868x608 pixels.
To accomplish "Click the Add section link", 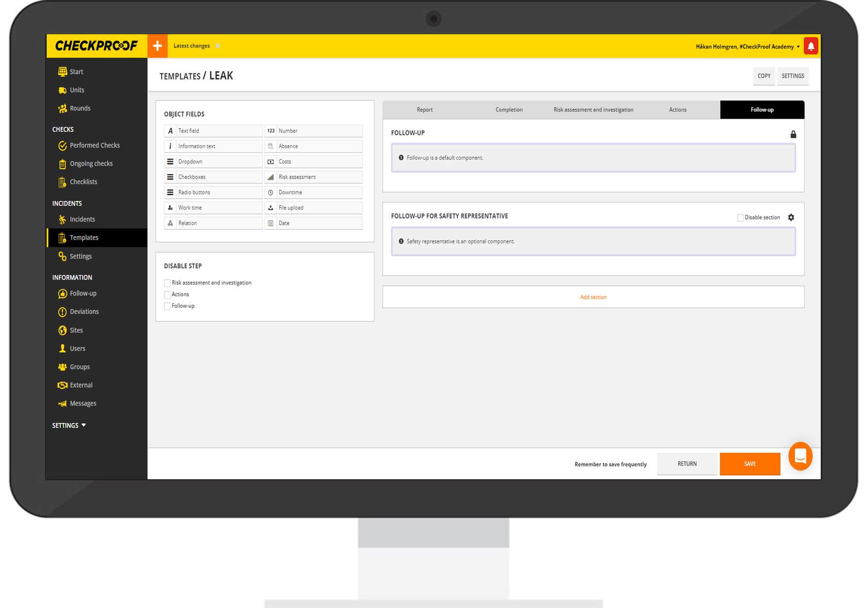I will 593,297.
